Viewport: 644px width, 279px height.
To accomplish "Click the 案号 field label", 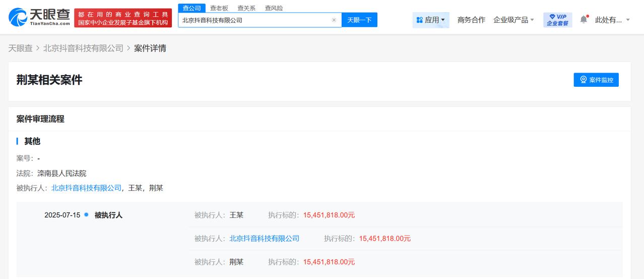I will point(25,158).
